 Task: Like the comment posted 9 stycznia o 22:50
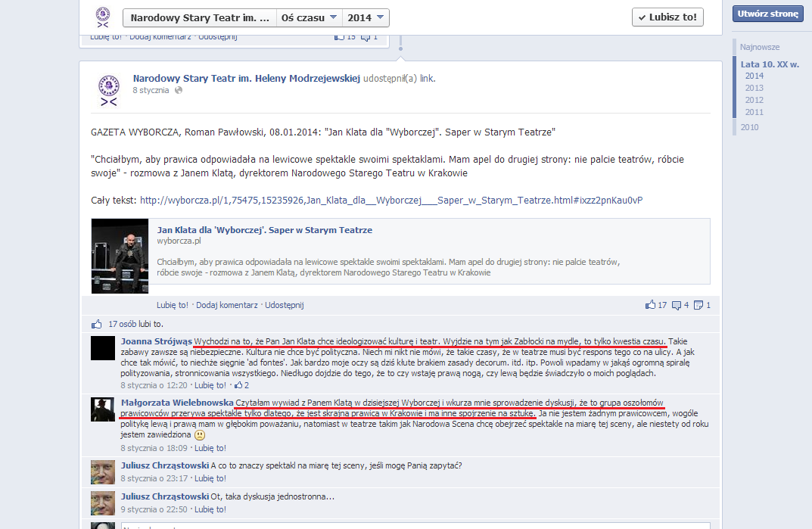pos(210,510)
